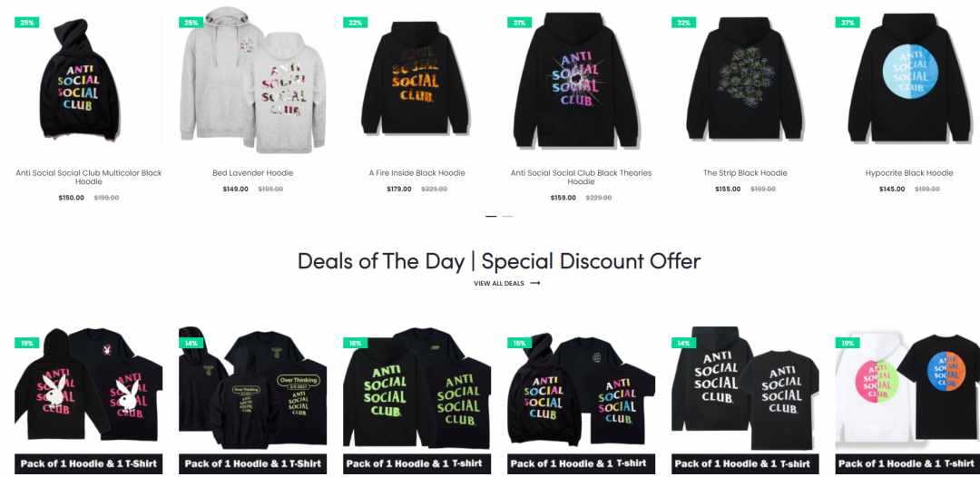Open View All Deals link

tap(499, 284)
